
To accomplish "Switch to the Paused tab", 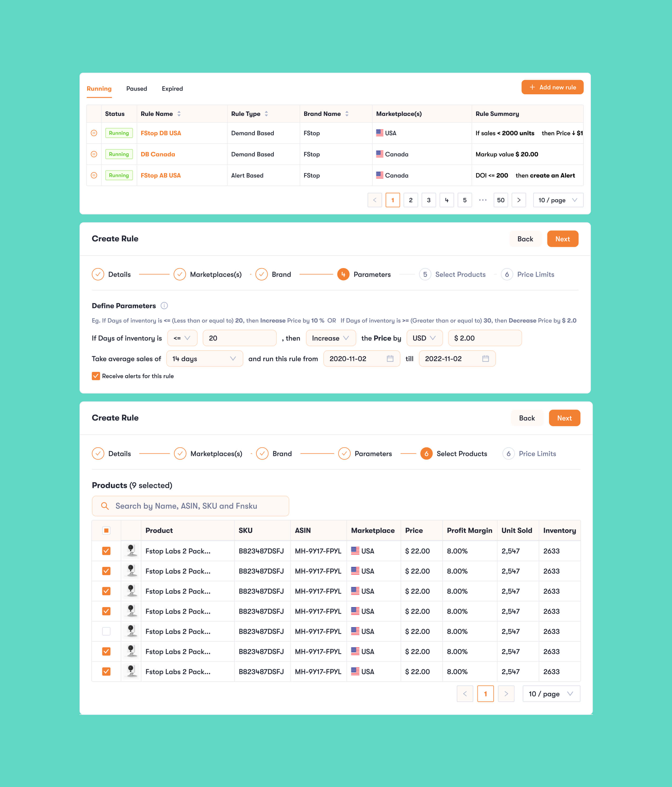I will [137, 88].
